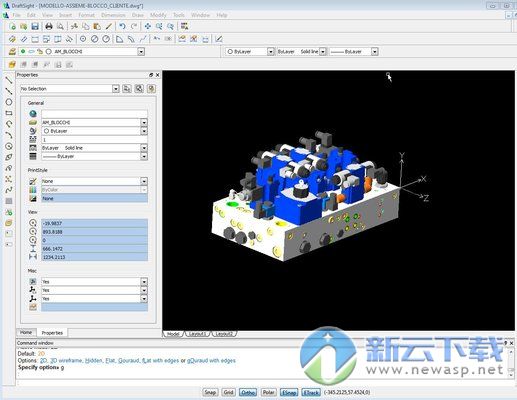Open the ByLayer color dropdown in the toolbar
Image resolution: width=517 pixels, height=400 pixels.
(271, 52)
